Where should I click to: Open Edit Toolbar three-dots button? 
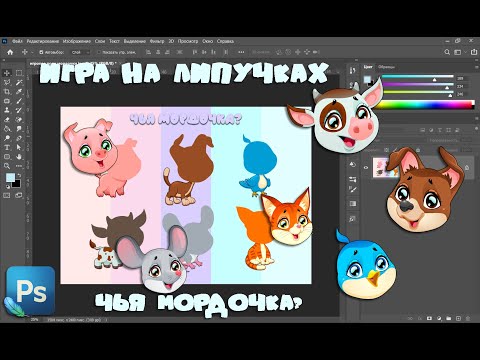point(19,166)
